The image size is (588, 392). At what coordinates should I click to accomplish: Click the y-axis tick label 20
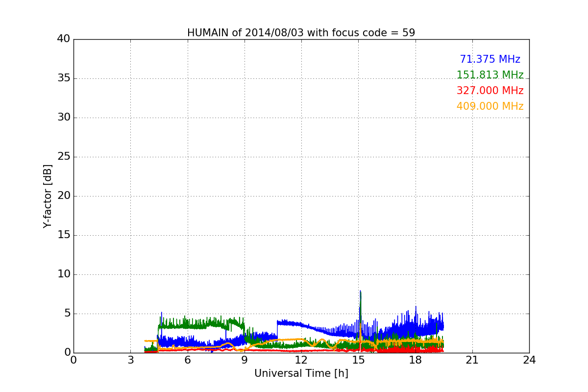(64, 196)
